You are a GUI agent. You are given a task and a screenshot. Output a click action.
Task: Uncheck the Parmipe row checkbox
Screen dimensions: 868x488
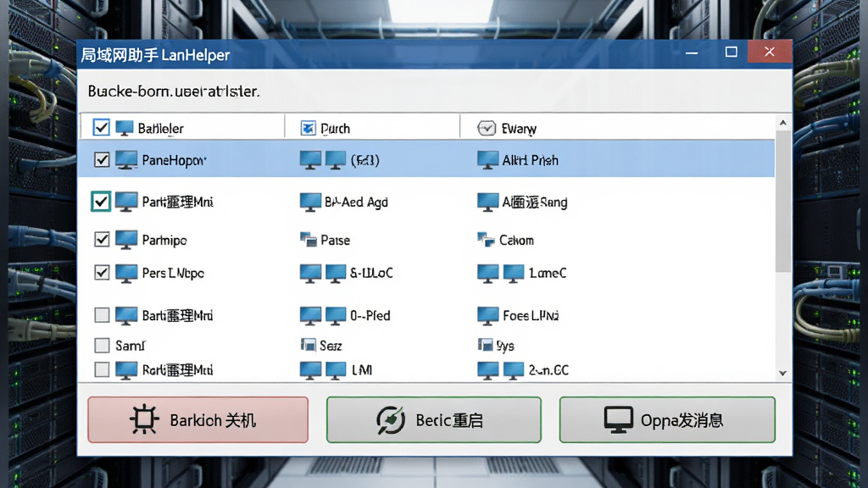pyautogui.click(x=102, y=240)
